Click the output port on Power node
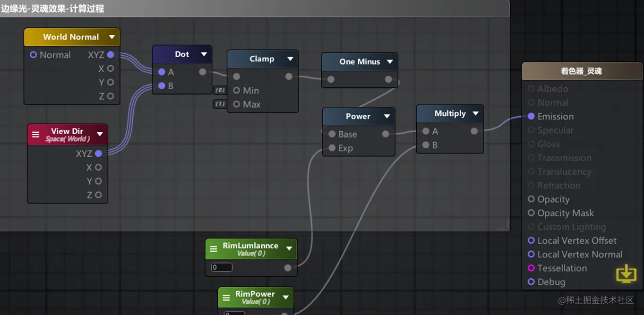Image resolution: width=644 pixels, height=315 pixels. tap(386, 134)
